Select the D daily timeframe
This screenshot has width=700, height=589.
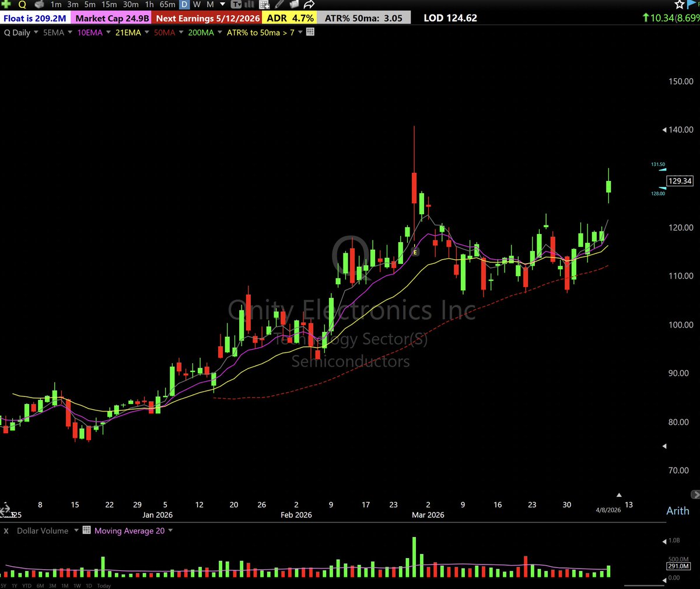(x=184, y=4)
